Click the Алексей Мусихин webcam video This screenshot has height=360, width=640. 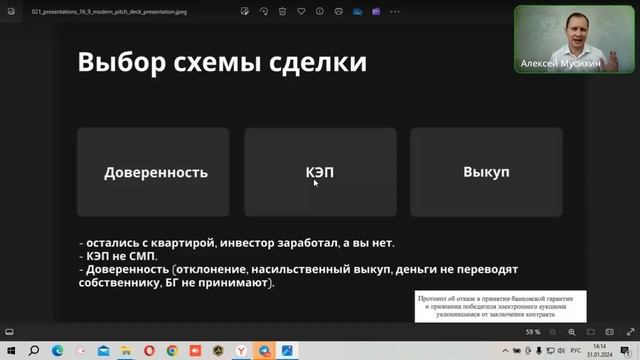coord(574,39)
